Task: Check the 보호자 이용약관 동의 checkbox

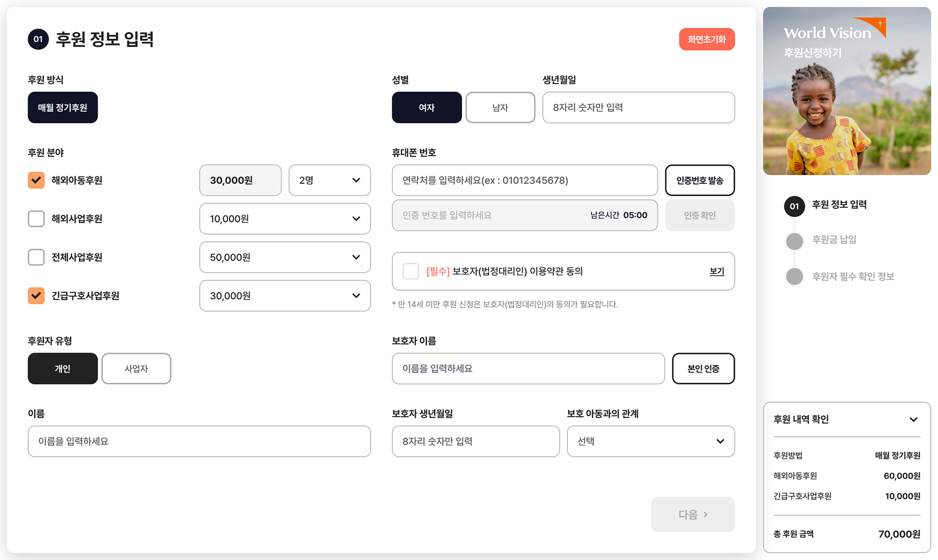Action: coord(411,271)
